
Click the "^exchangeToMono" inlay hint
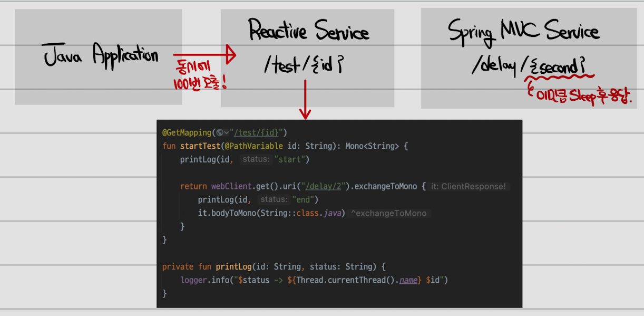[x=389, y=213]
